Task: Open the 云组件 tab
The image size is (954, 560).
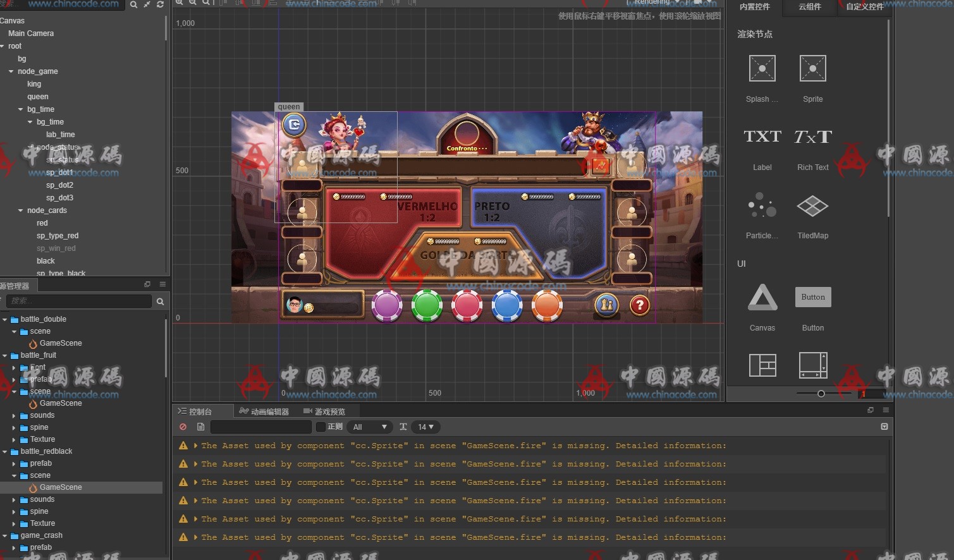Action: [809, 7]
